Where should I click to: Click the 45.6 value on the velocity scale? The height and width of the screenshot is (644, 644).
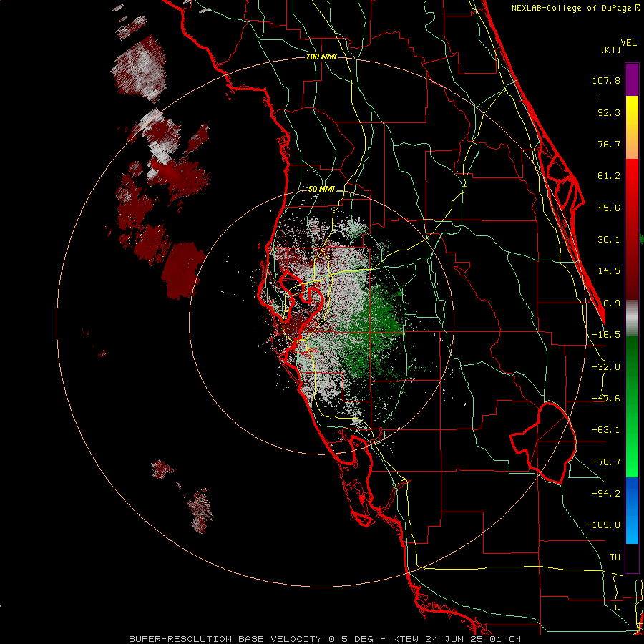609,208
